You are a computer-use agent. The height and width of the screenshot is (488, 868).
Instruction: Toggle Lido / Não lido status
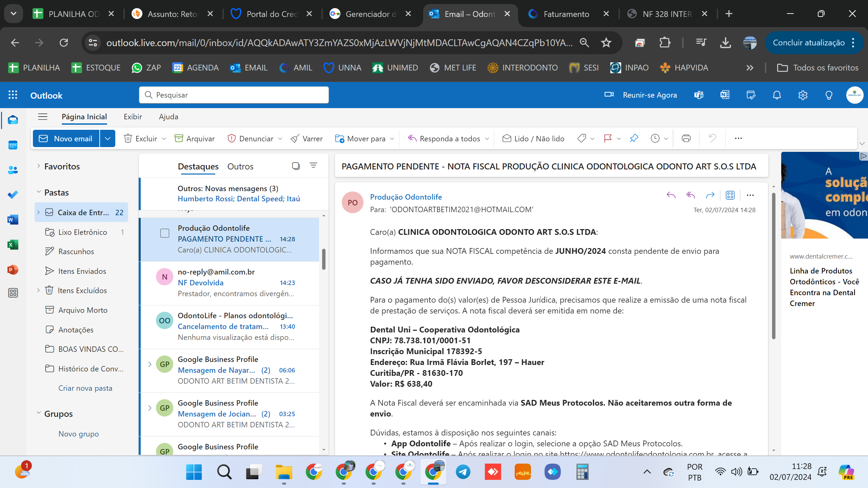click(533, 138)
